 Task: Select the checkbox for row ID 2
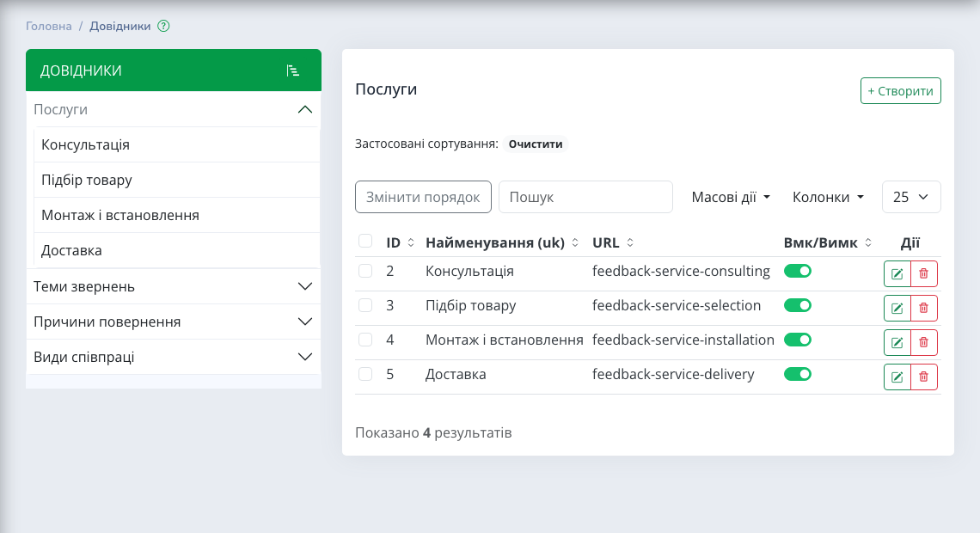(365, 271)
